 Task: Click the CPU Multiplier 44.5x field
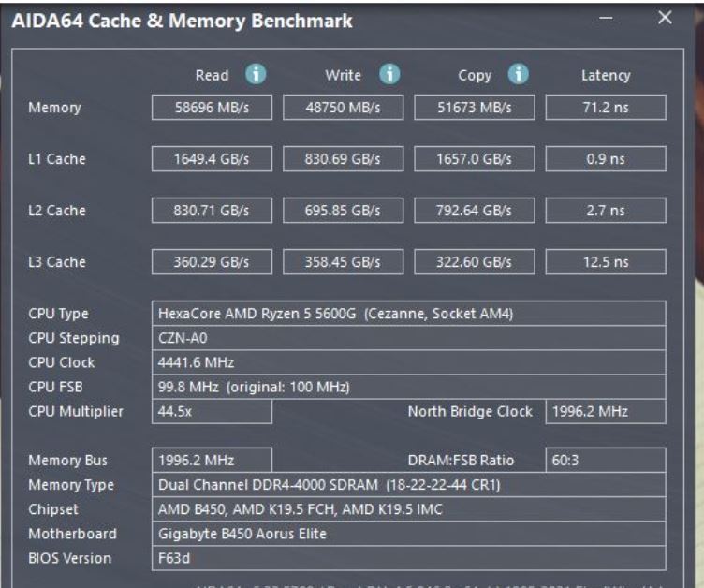(x=212, y=411)
